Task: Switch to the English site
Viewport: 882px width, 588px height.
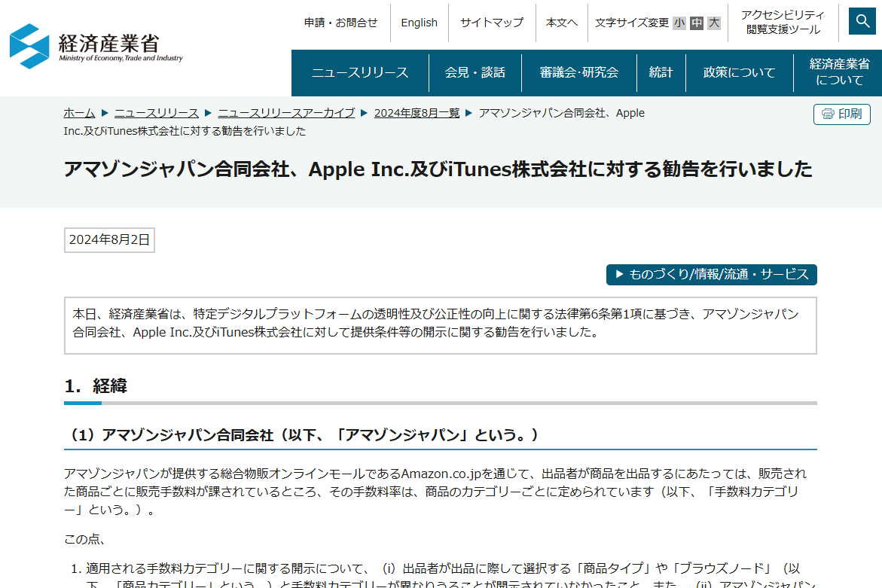Action: [419, 23]
